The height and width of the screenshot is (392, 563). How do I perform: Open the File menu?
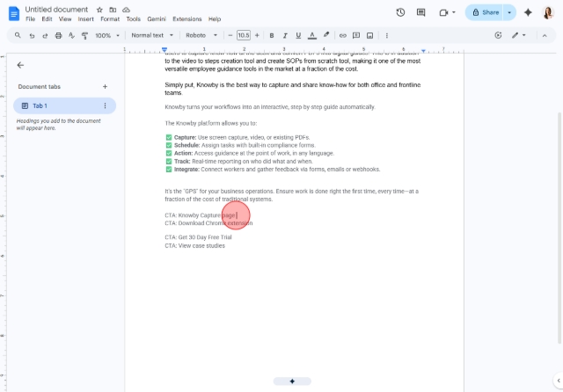[x=30, y=19]
